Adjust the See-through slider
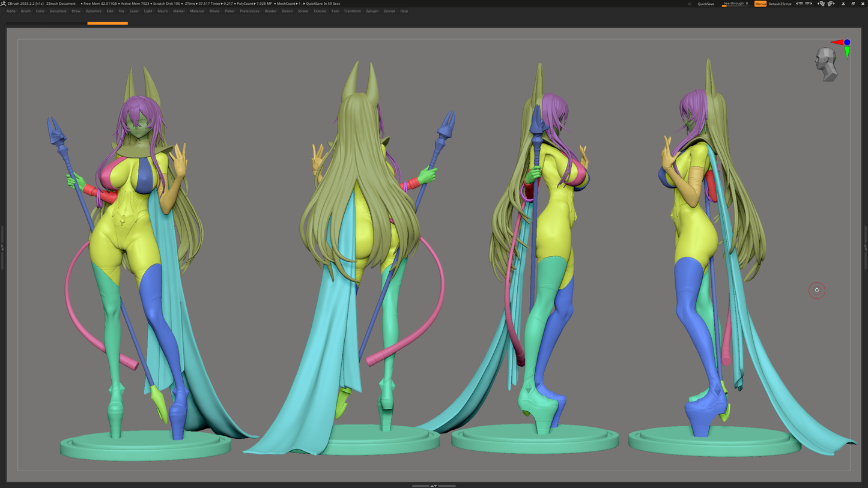868x488 pixels. 735,4
